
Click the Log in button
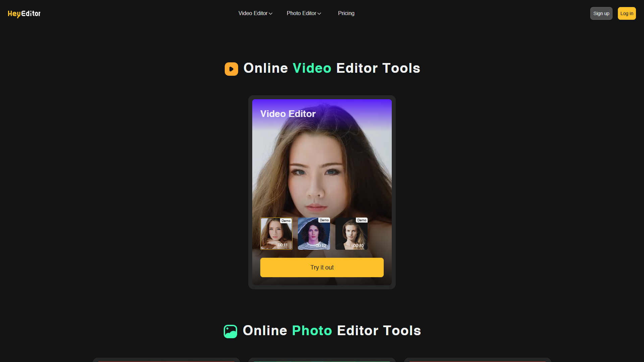tap(627, 13)
